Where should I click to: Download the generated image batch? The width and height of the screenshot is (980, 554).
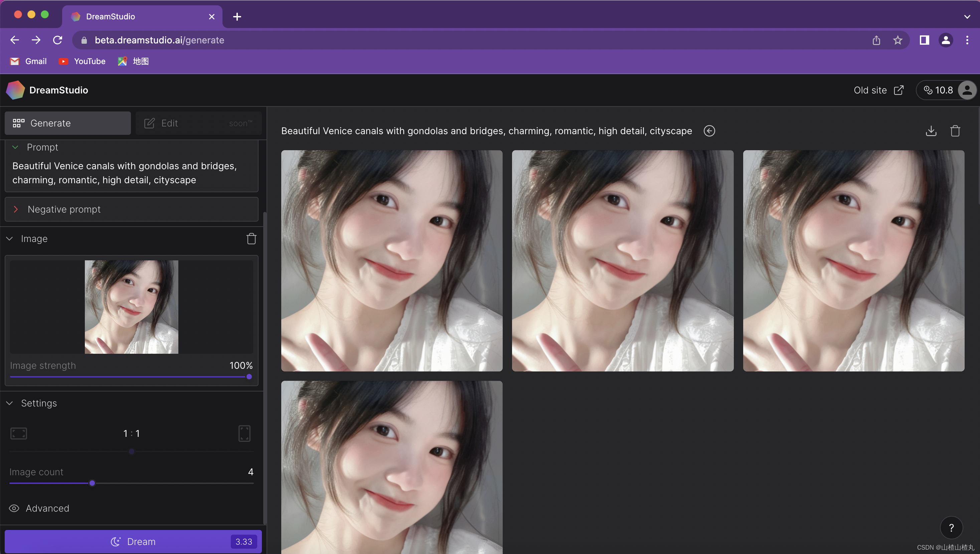[x=931, y=131]
